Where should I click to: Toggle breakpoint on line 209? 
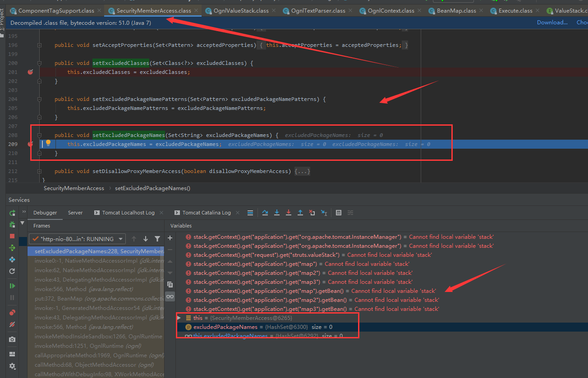[x=30, y=144]
